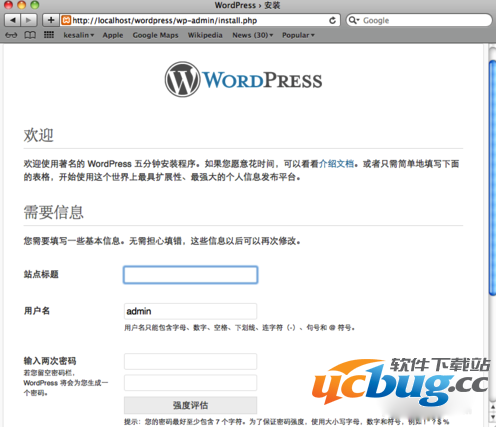
Task: Expand the Popular bookmarks folder
Action: [x=298, y=35]
